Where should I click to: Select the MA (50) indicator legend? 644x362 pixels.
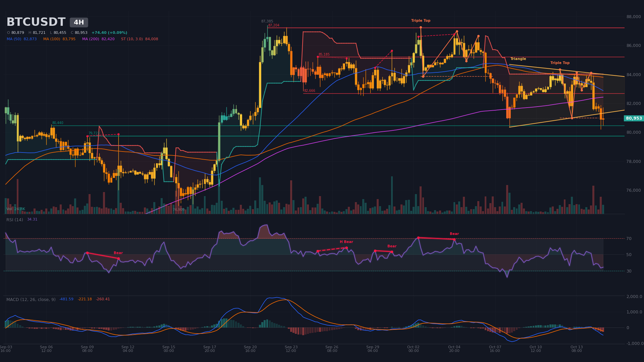pos(22,39)
